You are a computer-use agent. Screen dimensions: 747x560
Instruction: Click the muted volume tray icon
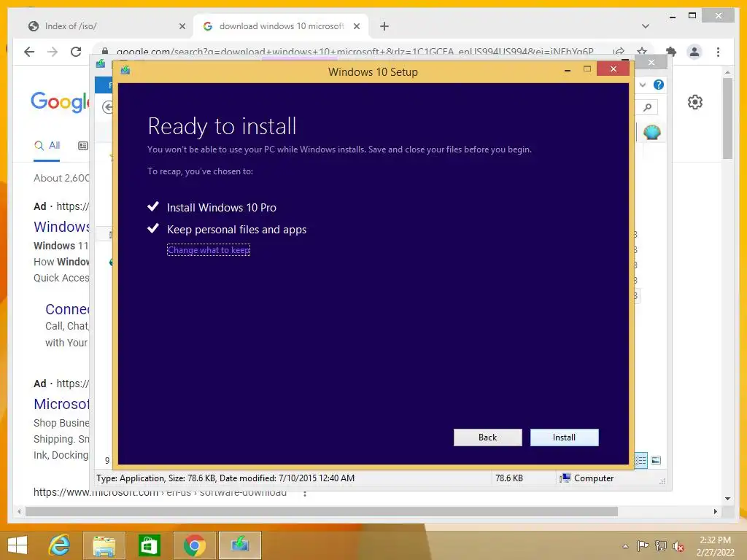(x=678, y=546)
